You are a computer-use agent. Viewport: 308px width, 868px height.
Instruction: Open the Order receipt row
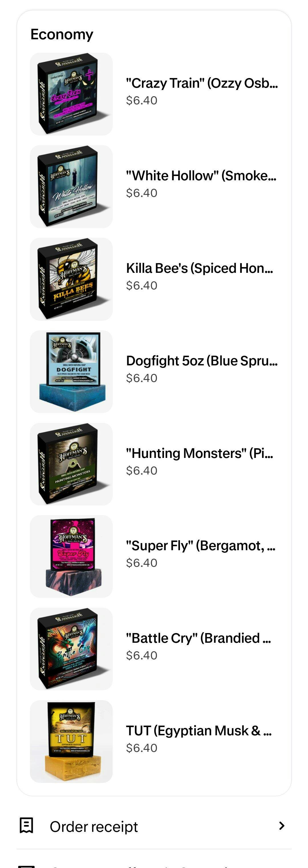pos(154,826)
